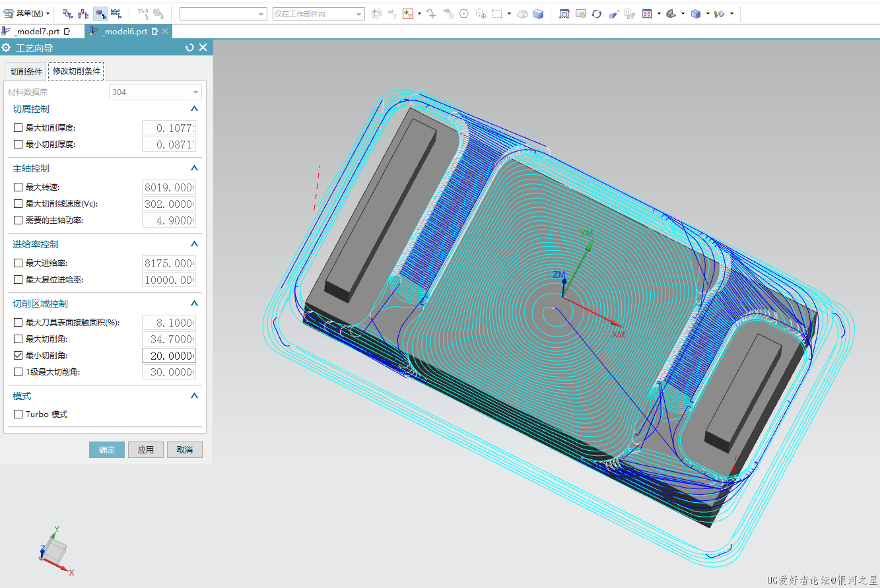Click the rendering style cube icon
Viewport: 880px width, 588px height.
click(695, 13)
